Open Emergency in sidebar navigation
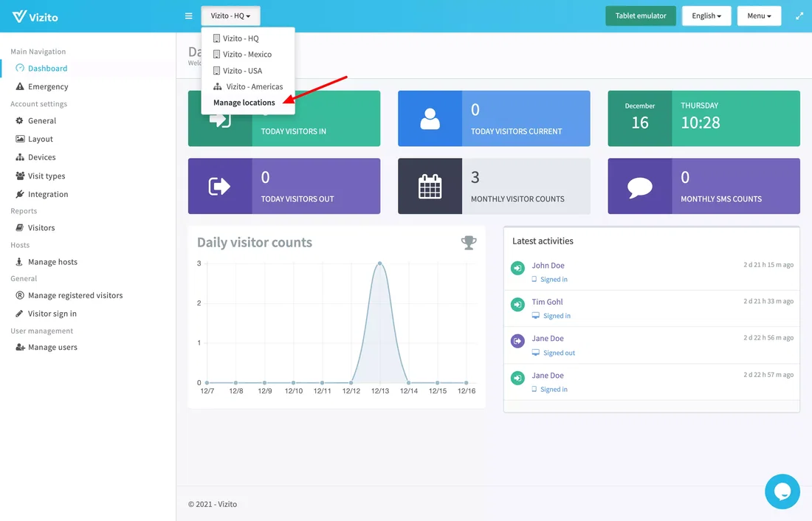 pyautogui.click(x=48, y=86)
